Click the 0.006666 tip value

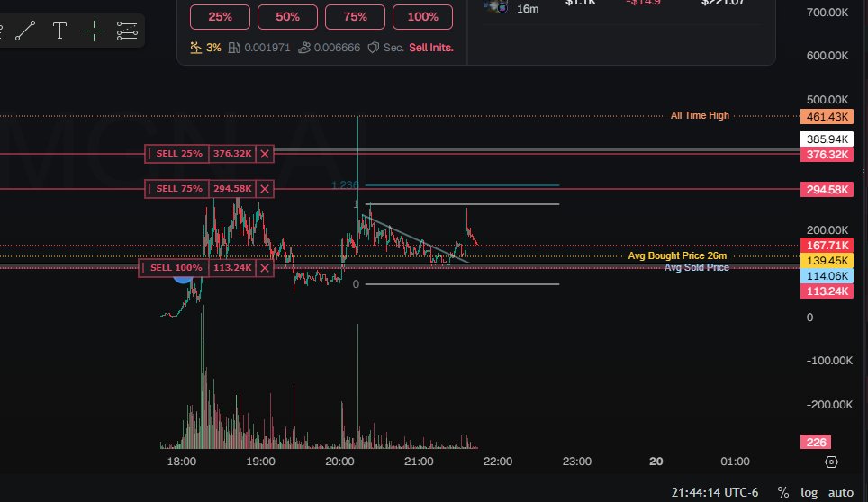point(337,48)
